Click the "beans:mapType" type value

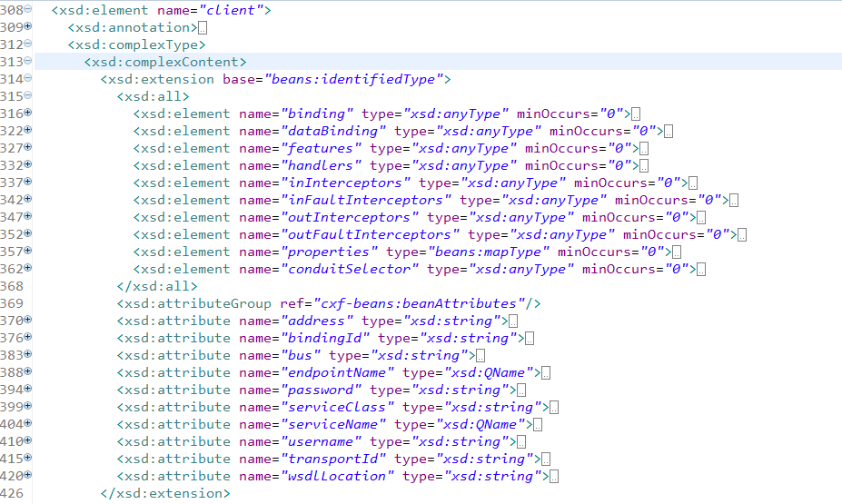(488, 252)
